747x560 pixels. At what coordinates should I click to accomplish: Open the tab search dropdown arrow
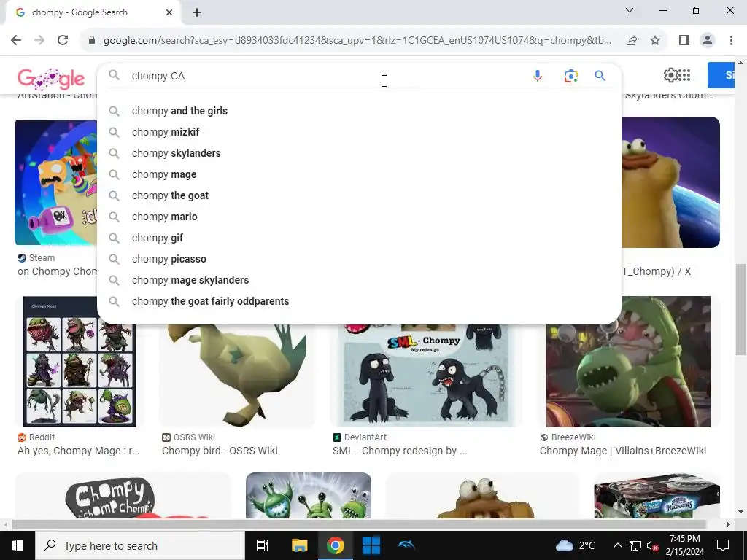[630, 10]
